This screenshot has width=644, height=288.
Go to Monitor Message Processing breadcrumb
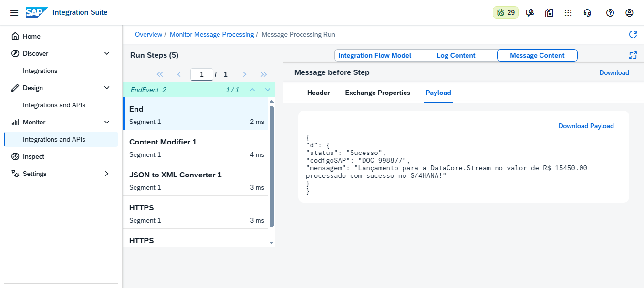[212, 34]
